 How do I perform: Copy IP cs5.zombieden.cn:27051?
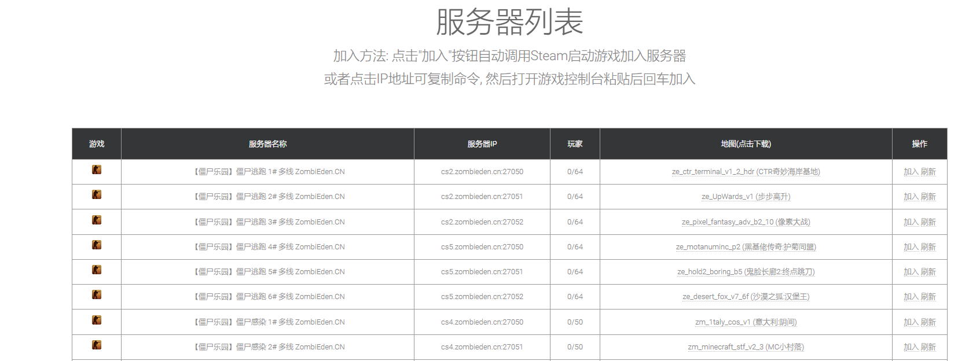click(482, 272)
